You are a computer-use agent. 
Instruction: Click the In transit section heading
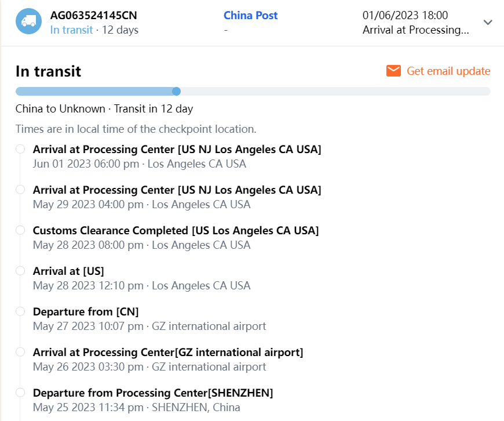(48, 71)
